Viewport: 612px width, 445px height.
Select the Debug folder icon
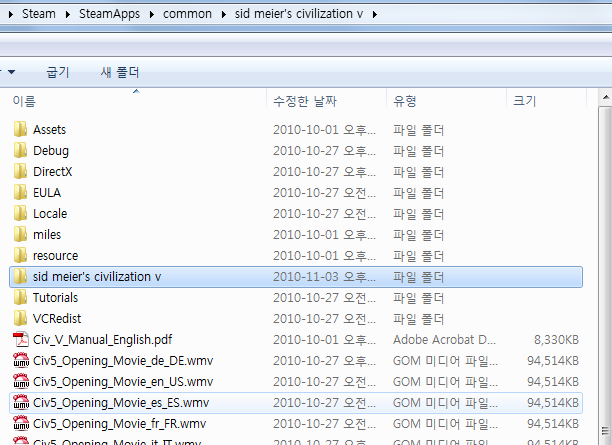click(x=20, y=150)
